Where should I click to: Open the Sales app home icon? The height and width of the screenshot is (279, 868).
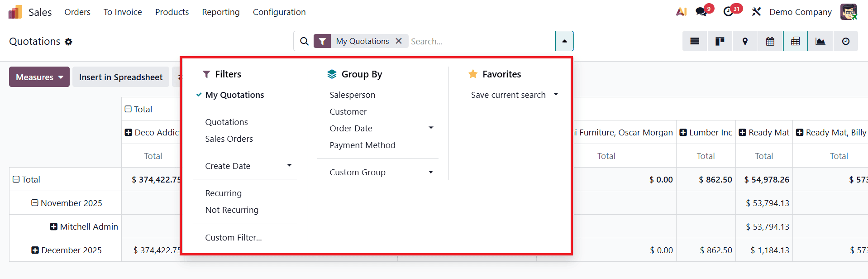tap(15, 12)
